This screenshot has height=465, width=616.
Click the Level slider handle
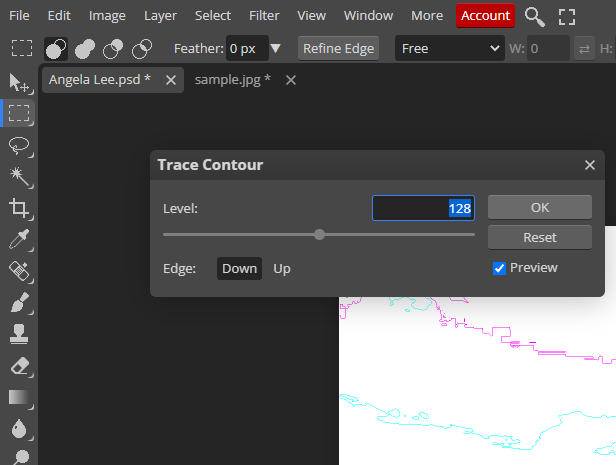point(319,235)
